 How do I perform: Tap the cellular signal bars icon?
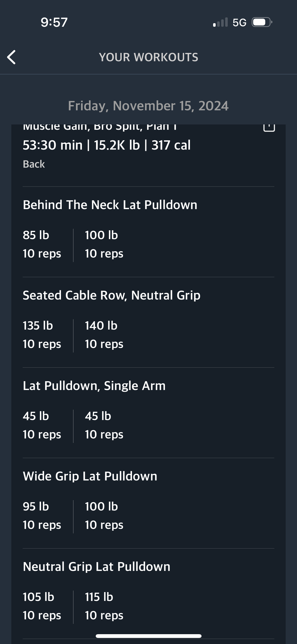pyautogui.click(x=220, y=22)
